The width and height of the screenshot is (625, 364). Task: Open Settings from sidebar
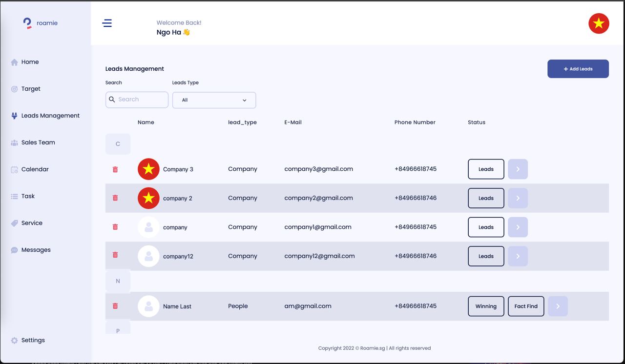(33, 340)
